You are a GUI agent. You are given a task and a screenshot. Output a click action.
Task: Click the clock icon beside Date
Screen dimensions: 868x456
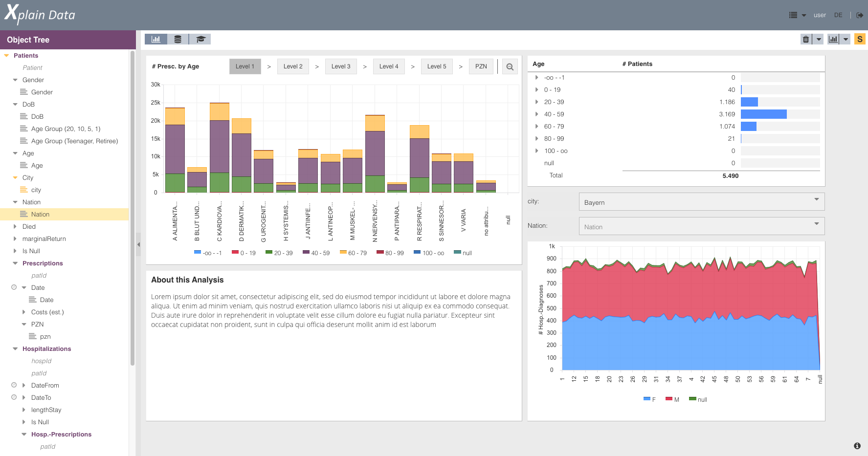14,287
